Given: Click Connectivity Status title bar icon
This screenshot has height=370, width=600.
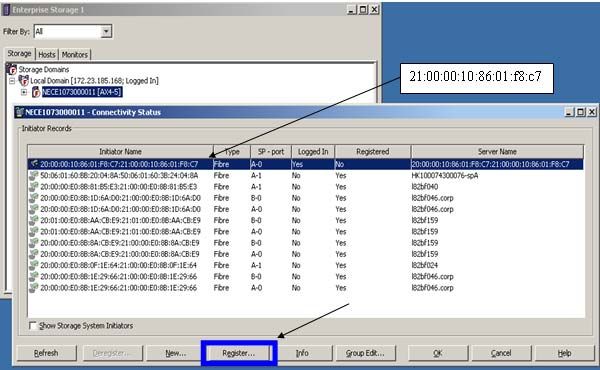Looking at the screenshot, I should click(20, 112).
